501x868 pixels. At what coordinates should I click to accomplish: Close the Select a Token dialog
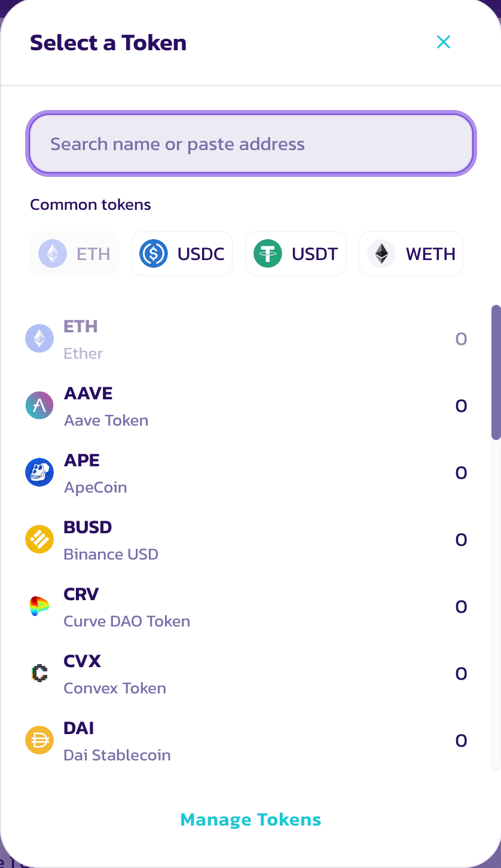(x=443, y=42)
